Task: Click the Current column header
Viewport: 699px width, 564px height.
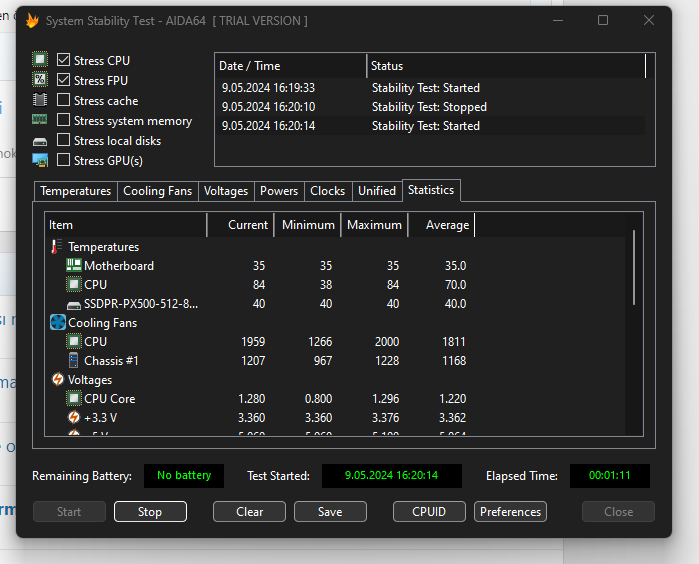Action: point(240,225)
